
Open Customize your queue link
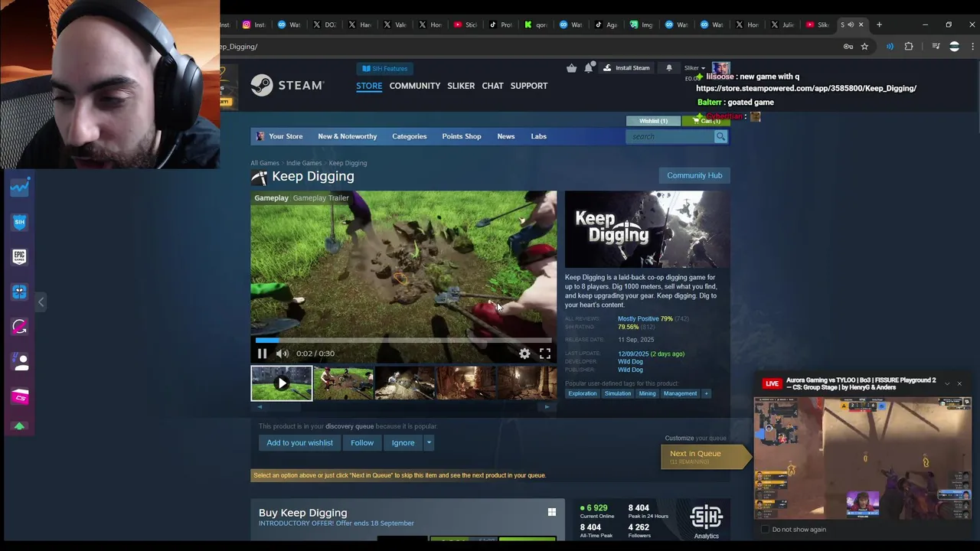695,438
